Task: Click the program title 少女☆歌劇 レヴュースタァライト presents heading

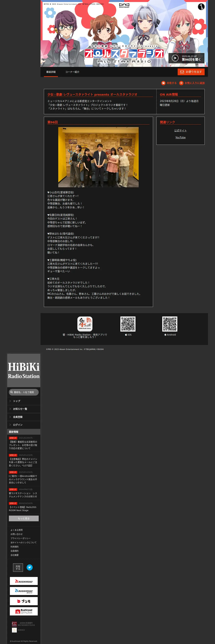Action: pyautogui.click(x=92, y=94)
